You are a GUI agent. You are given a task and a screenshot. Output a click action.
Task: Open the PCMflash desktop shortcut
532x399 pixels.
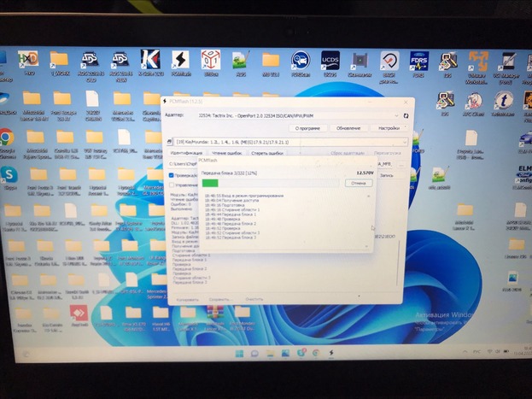180,61
